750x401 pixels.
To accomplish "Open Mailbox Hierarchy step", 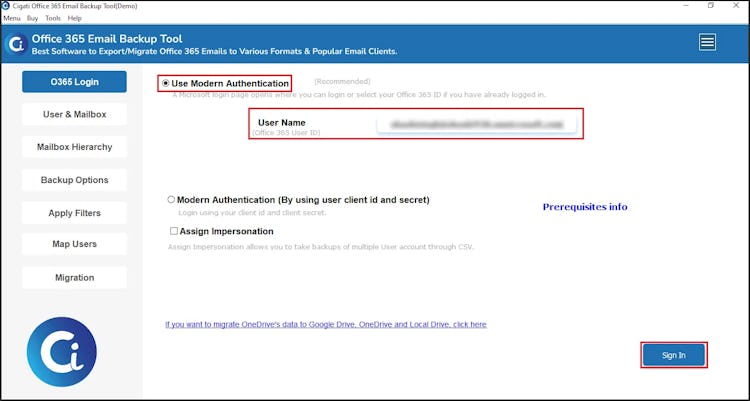I will (74, 147).
